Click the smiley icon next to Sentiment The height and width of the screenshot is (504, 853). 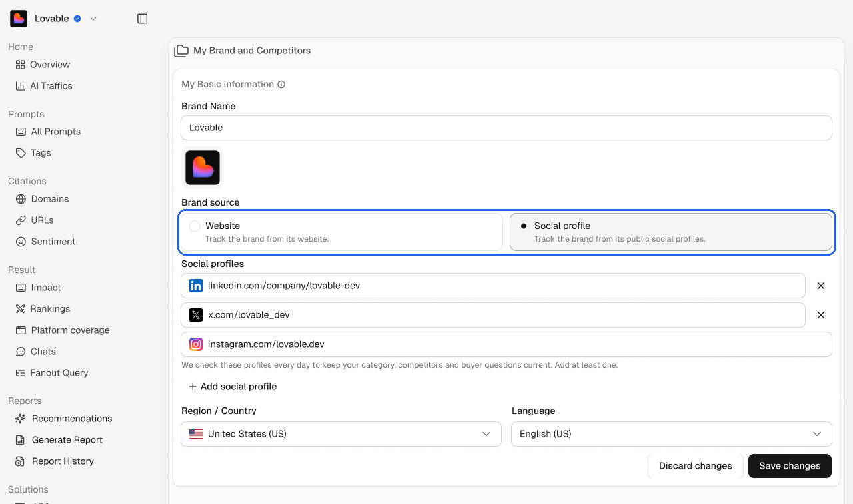point(21,242)
